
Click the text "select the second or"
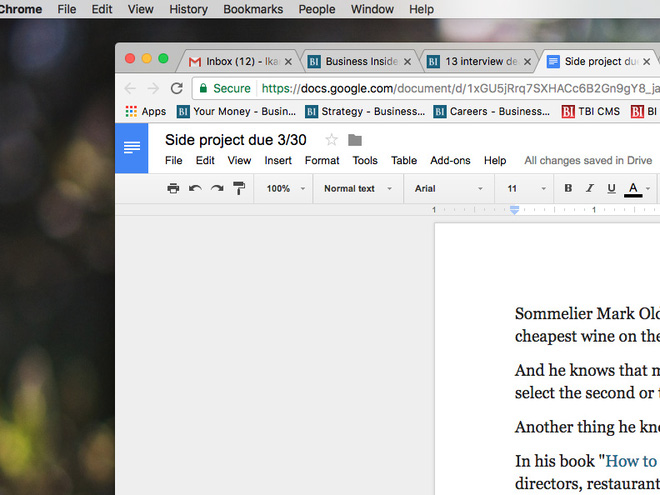pyautogui.click(x=584, y=393)
